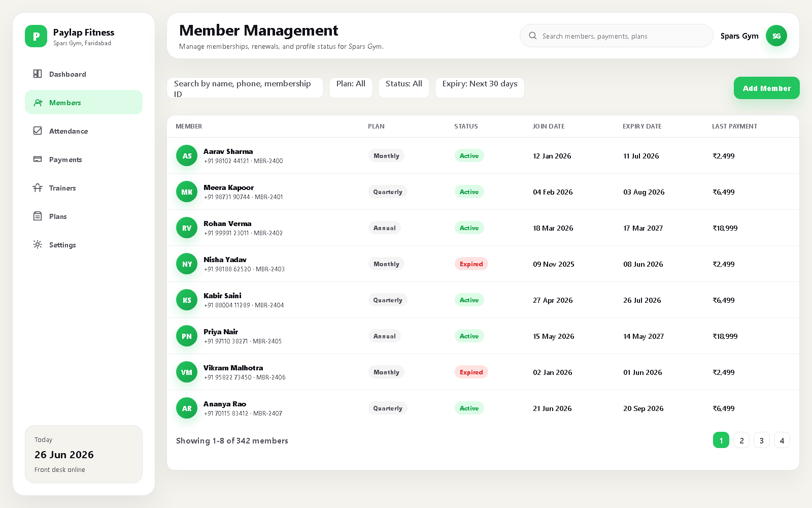Click the Members sidebar icon

tap(38, 102)
